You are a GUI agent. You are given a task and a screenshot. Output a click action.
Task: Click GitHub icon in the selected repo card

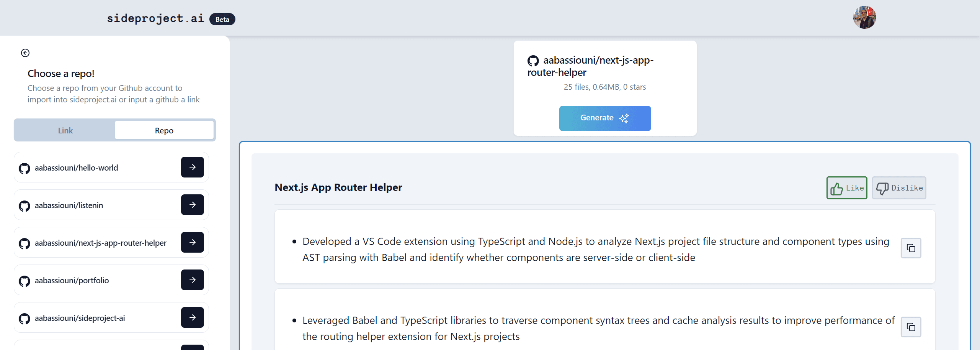pos(533,61)
